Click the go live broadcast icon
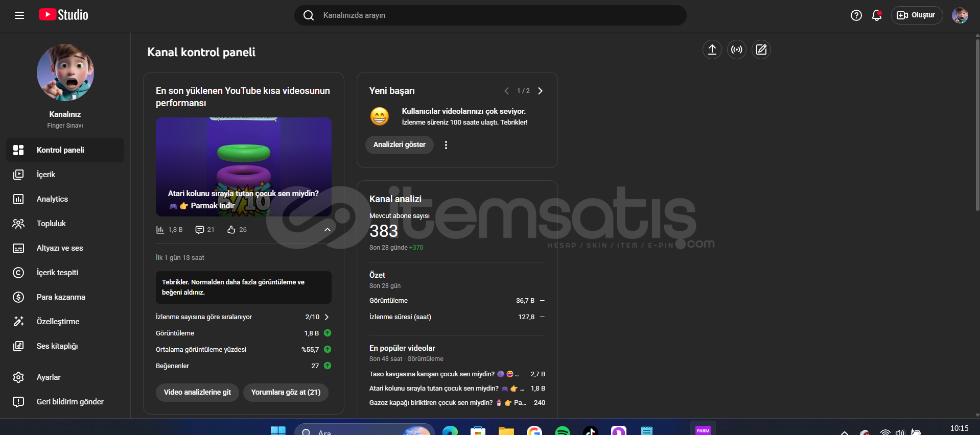This screenshot has height=435, width=980. 736,50
